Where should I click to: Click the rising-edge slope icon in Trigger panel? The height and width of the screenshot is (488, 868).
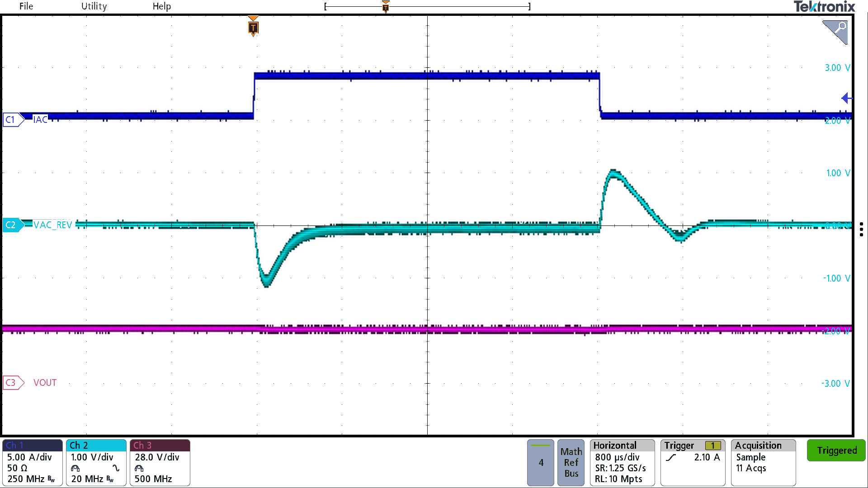pos(670,457)
